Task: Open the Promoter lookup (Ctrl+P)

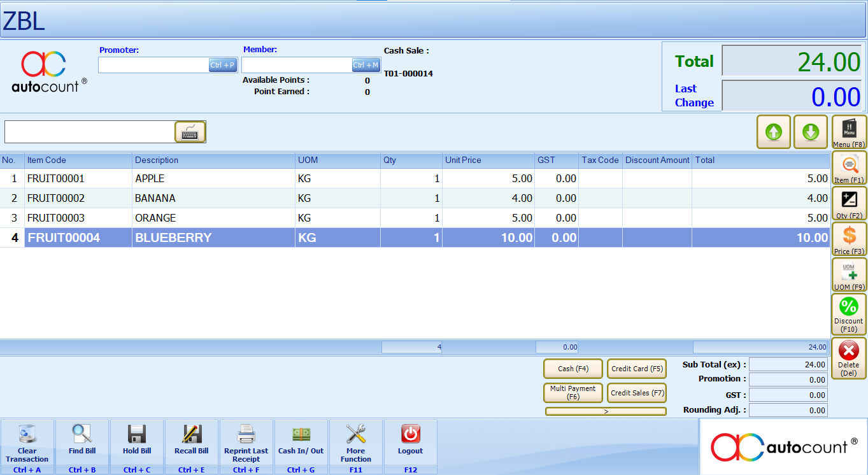Action: point(223,64)
